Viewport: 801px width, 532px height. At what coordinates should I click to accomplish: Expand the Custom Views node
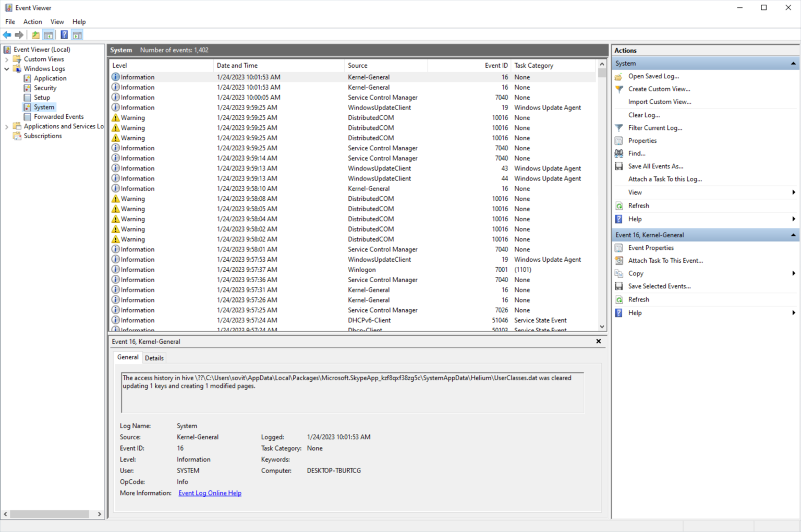[7, 59]
